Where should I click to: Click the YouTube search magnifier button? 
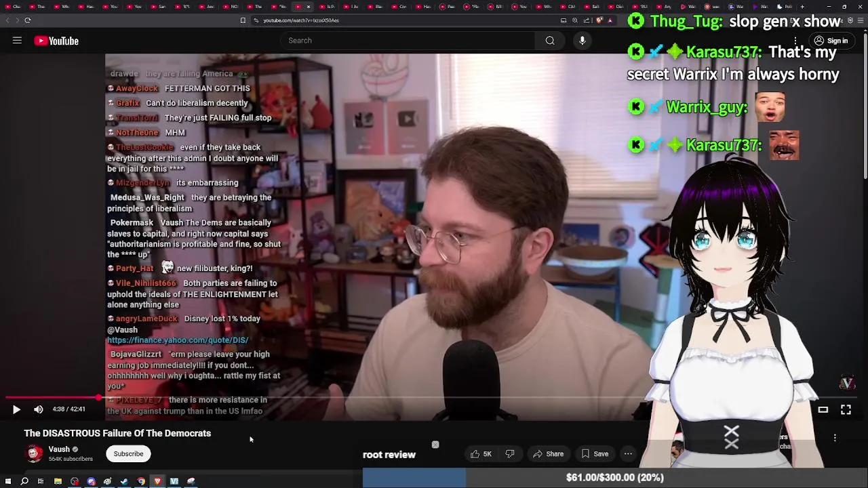point(550,41)
